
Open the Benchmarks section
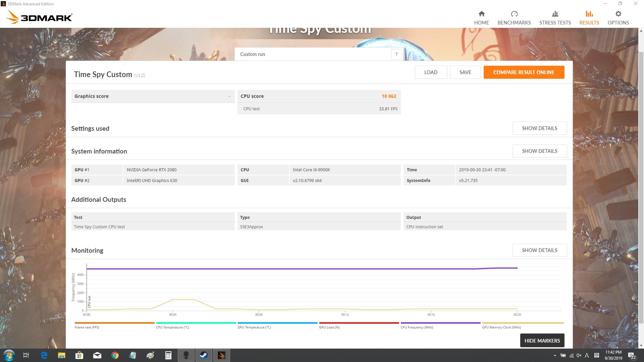pos(514,18)
